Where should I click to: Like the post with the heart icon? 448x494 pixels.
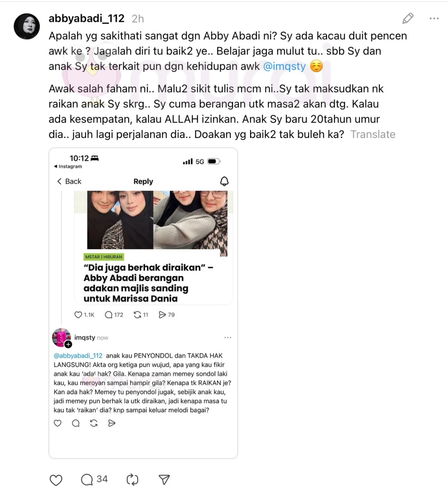click(x=56, y=480)
